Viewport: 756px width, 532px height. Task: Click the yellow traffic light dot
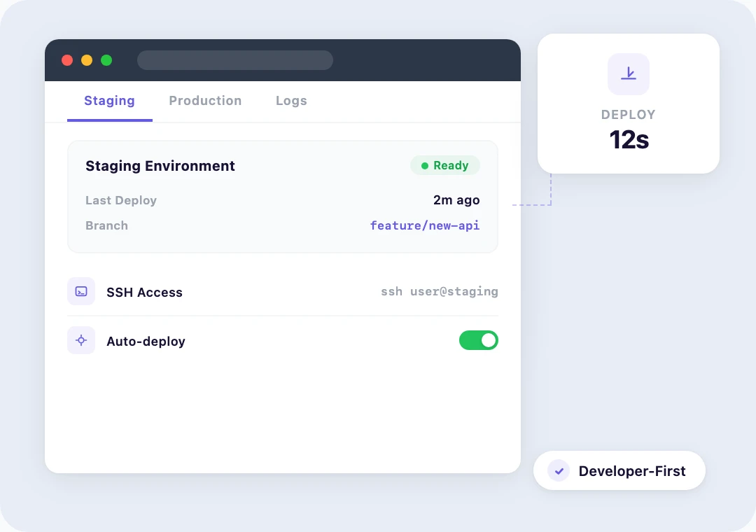point(86,60)
